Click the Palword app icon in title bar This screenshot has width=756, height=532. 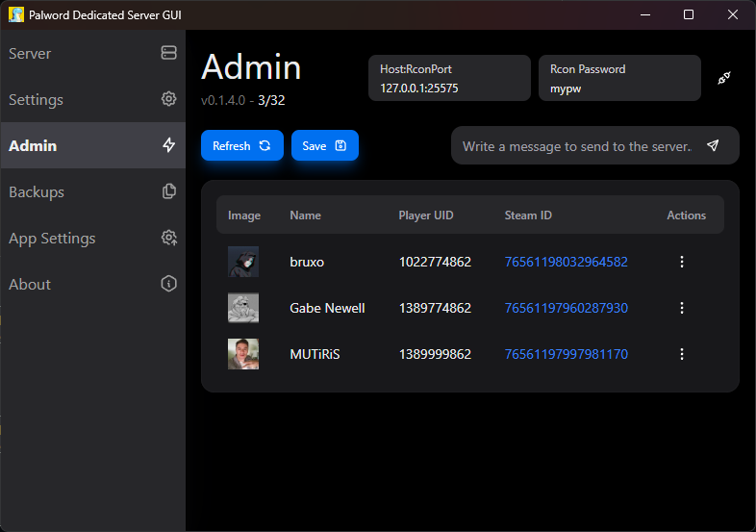click(16, 14)
